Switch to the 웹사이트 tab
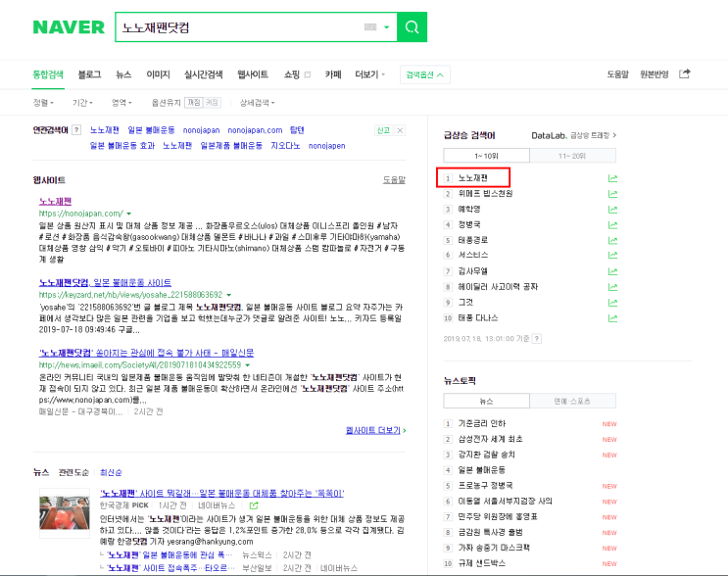The width and height of the screenshot is (728, 576). pyautogui.click(x=253, y=74)
